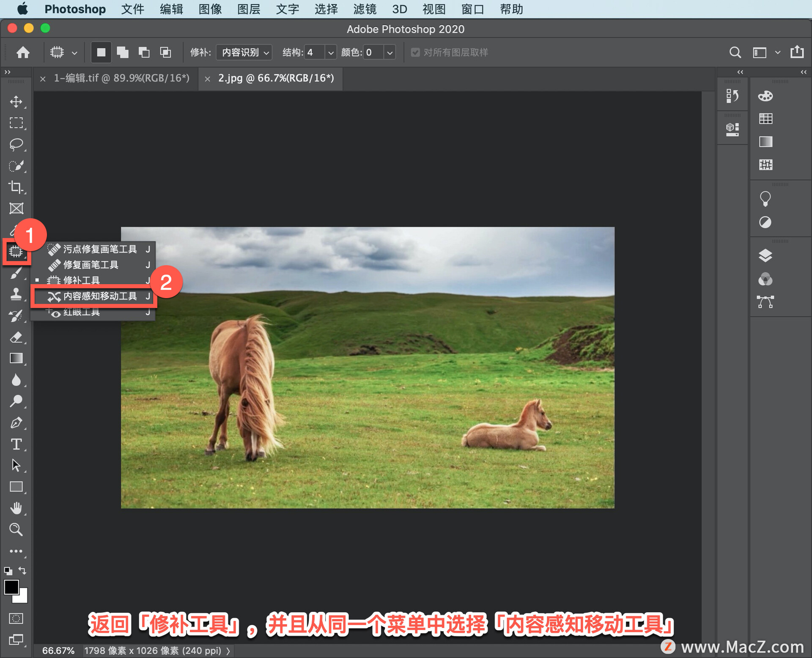This screenshot has height=658, width=812.
Task: Open the Channels panel icon
Action: pos(765,279)
